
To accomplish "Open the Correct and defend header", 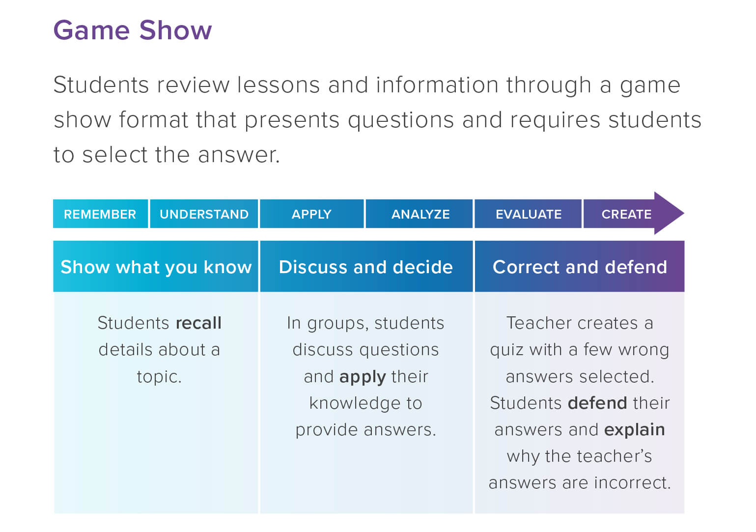I will (580, 267).
